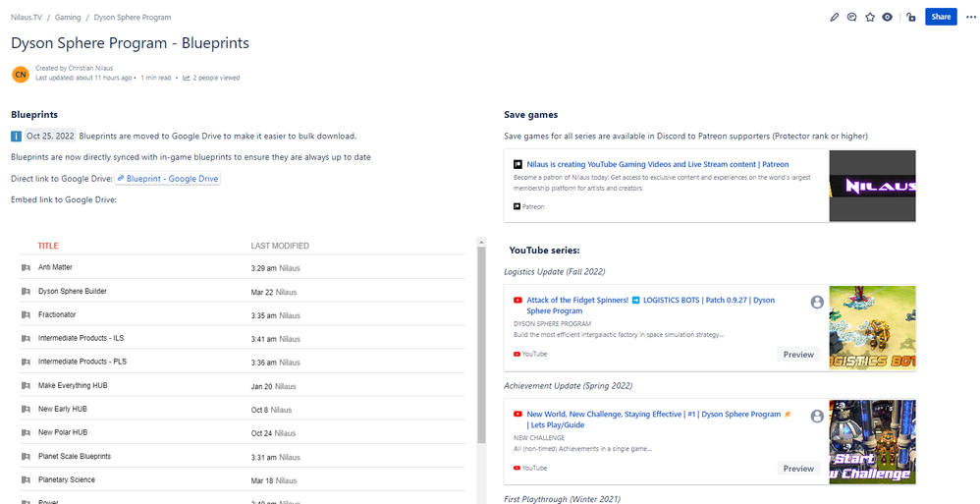Click the Planetary Science folder icon
The image size is (980, 504).
[x=26, y=480]
